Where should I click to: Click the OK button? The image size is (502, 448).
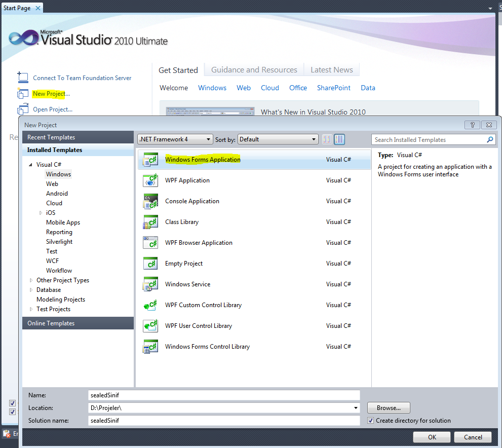[432, 437]
